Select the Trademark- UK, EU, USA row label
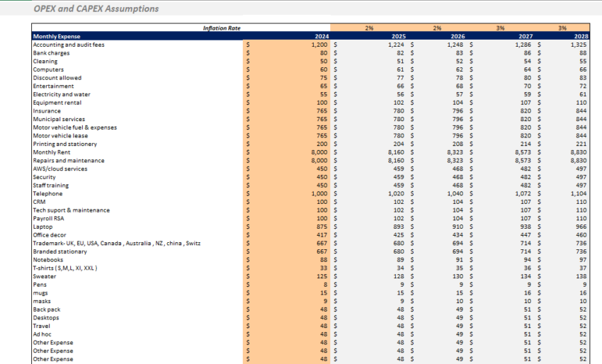The height and width of the screenshot is (364, 602). pos(117,244)
